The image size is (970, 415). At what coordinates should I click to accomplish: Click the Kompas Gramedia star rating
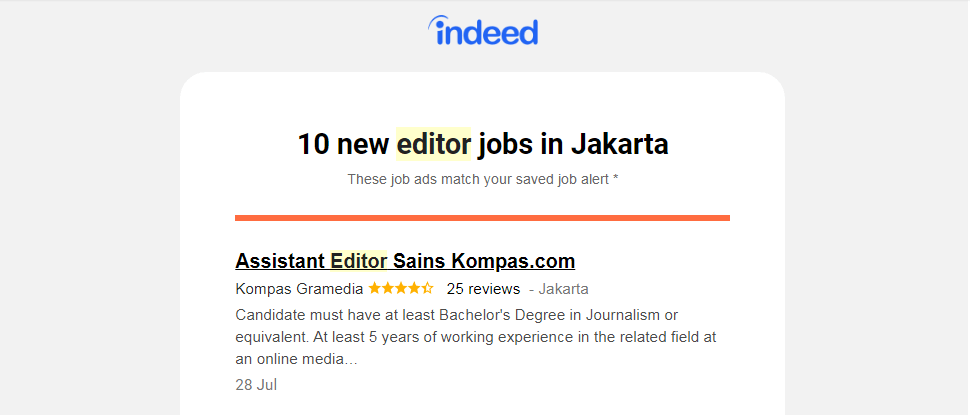[x=400, y=289]
